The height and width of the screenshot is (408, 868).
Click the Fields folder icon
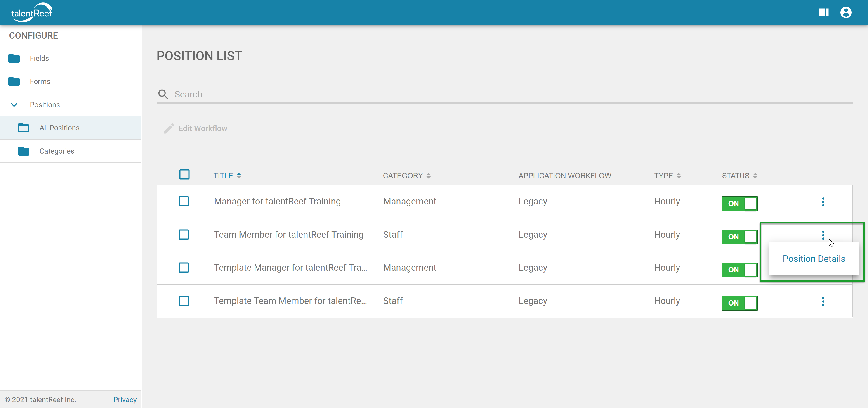click(x=14, y=58)
